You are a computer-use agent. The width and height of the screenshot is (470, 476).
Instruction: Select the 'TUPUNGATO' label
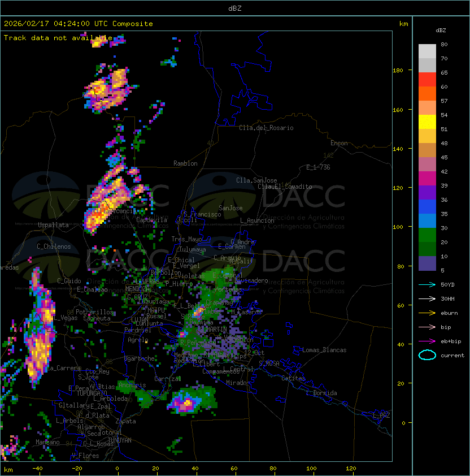pyautogui.click(x=92, y=393)
